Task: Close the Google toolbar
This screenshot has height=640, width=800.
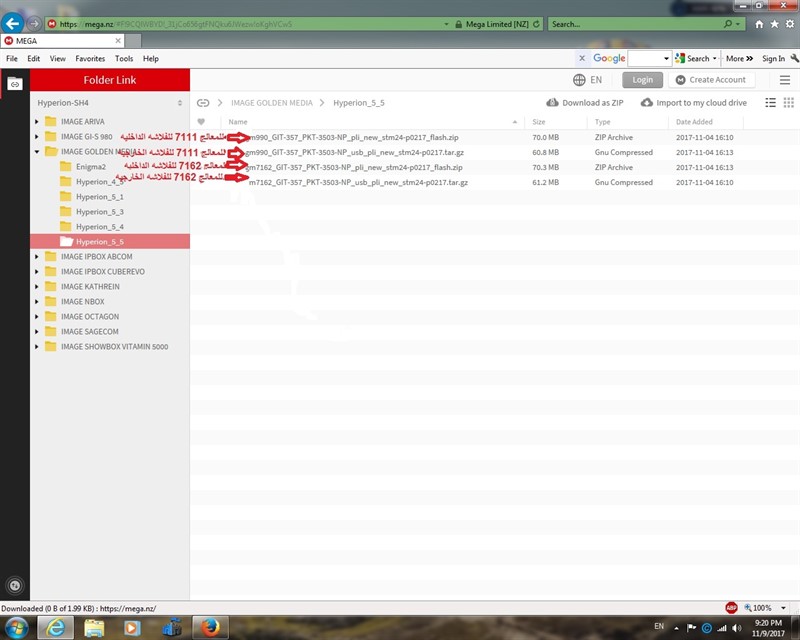Action: pyautogui.click(x=582, y=58)
